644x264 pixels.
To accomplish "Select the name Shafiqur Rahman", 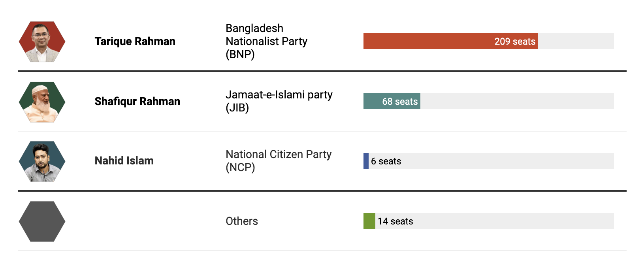I will [137, 102].
